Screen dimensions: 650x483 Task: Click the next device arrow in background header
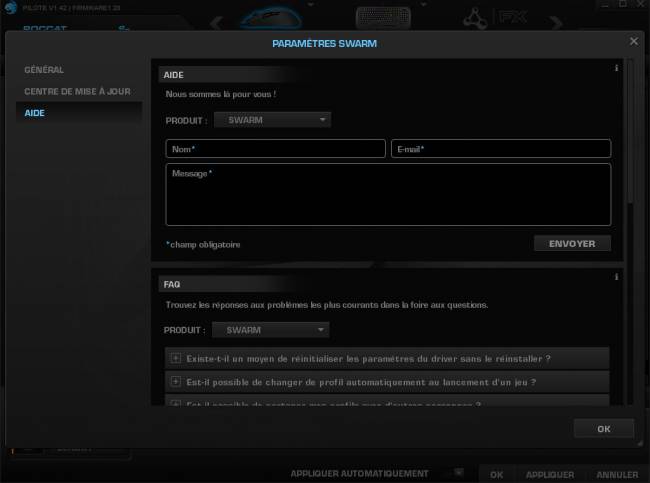pos(556,22)
